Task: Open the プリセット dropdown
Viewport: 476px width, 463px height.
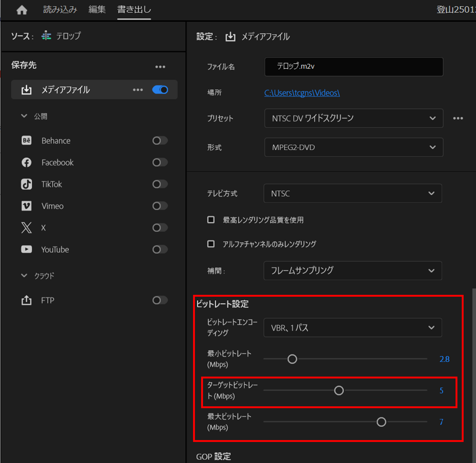Action: tap(353, 118)
